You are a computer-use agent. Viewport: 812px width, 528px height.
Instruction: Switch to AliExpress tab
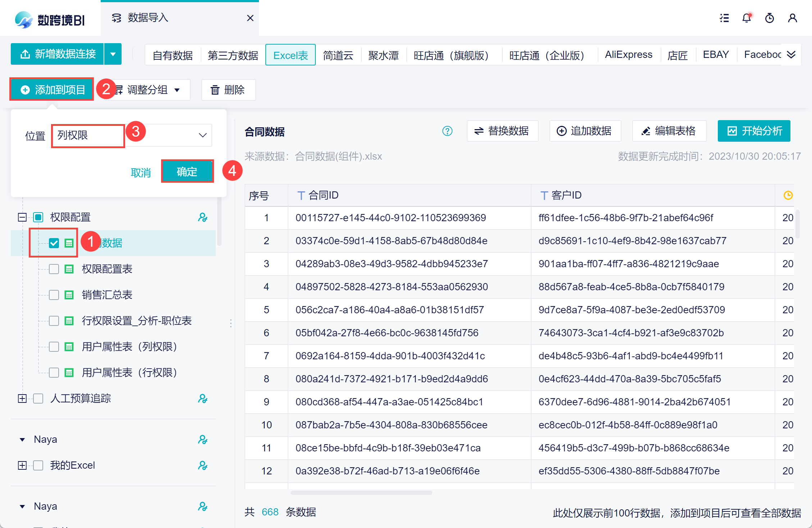[x=629, y=55]
